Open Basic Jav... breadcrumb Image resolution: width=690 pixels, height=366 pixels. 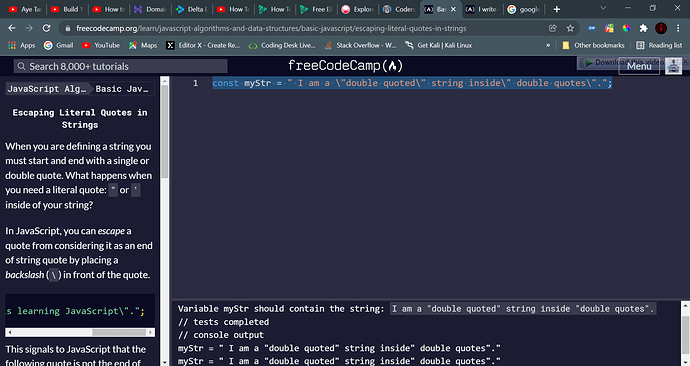(122, 89)
